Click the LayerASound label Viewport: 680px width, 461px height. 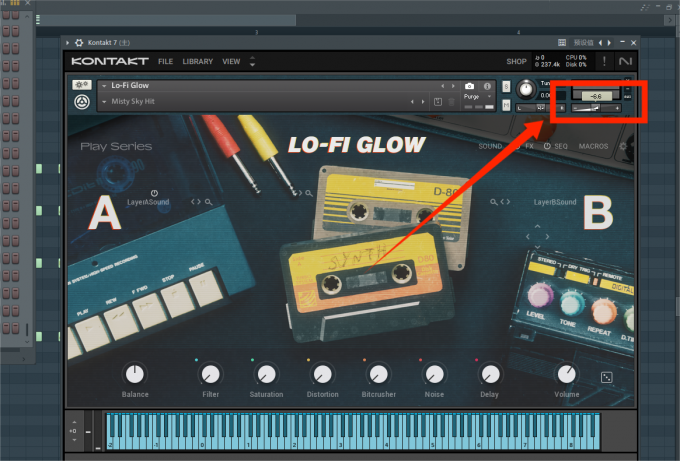pyautogui.click(x=148, y=202)
